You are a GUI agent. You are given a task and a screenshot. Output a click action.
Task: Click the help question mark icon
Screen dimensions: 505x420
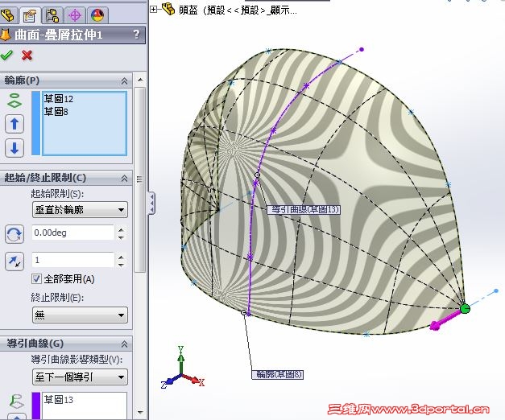click(136, 34)
